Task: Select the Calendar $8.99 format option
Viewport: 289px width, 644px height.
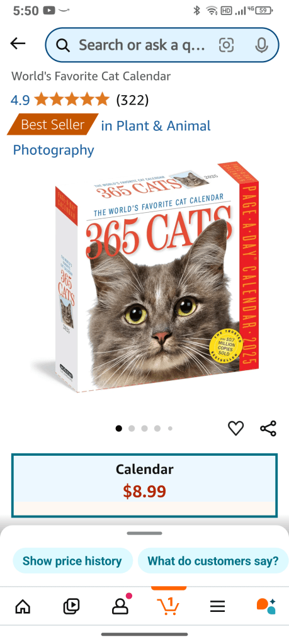Action: coord(145,485)
